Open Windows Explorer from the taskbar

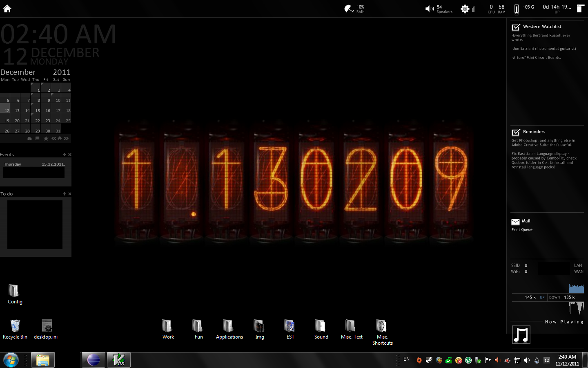tap(42, 360)
